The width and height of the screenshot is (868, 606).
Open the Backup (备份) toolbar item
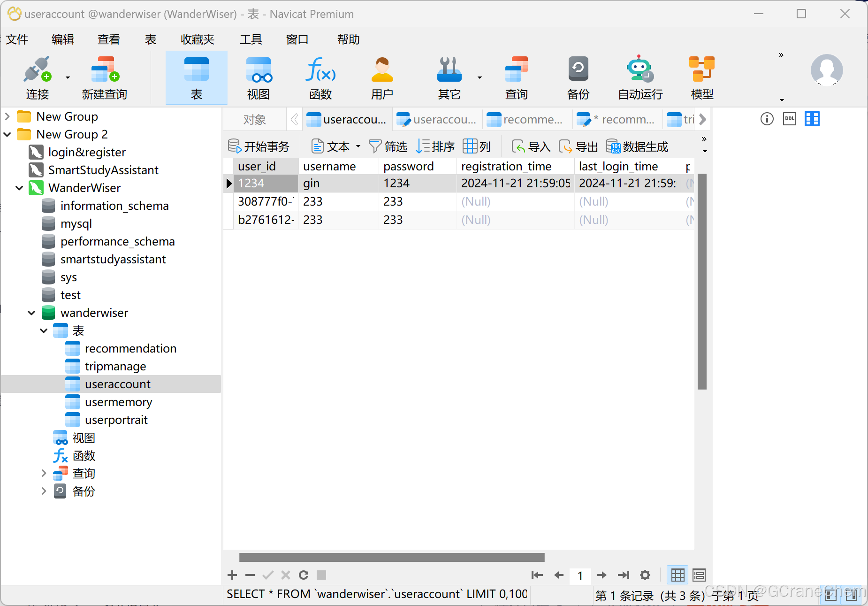[578, 78]
